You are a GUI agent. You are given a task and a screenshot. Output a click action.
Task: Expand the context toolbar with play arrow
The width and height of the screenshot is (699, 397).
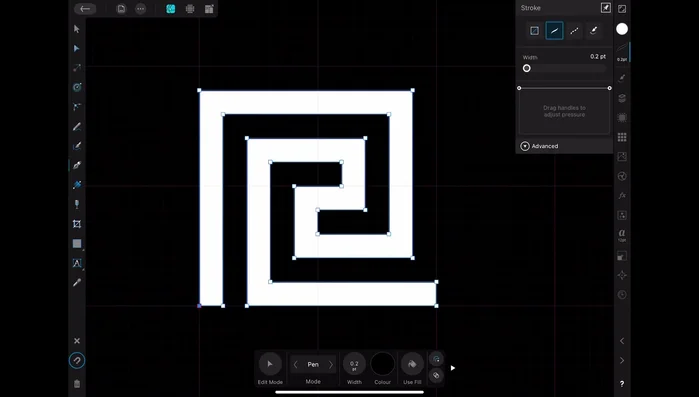pos(452,368)
